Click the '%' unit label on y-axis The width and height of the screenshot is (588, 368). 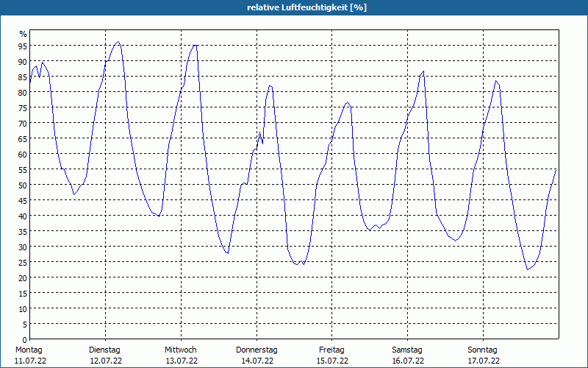point(24,34)
